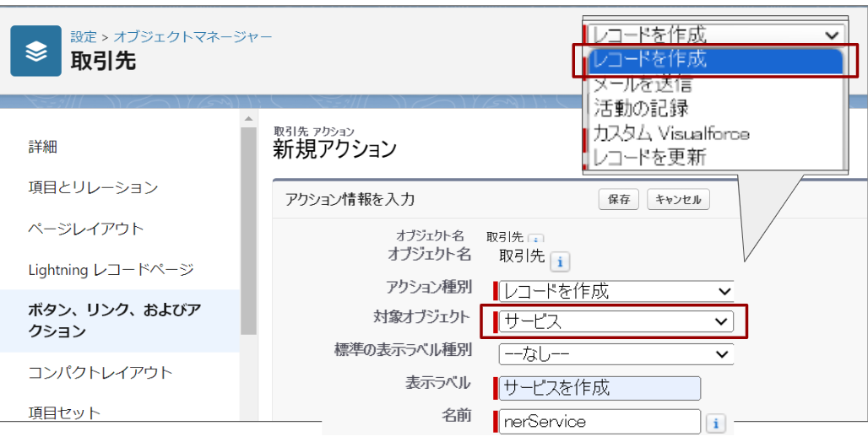The image size is (868, 442).
Task: Click the 保存 button
Action: pyautogui.click(x=619, y=200)
